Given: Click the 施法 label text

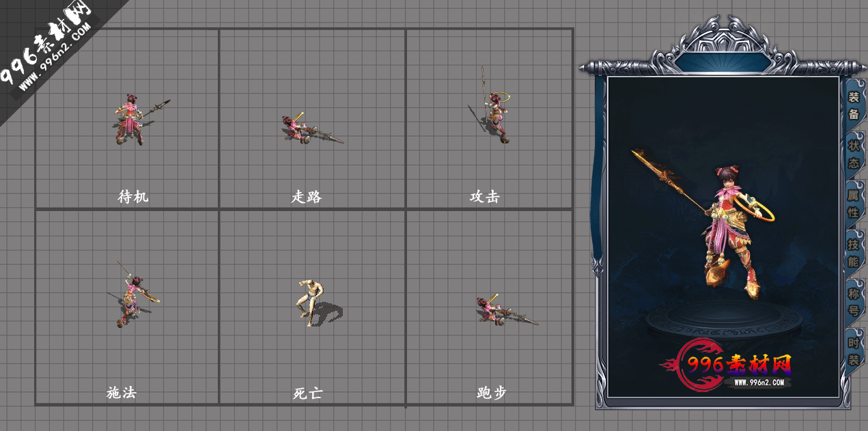Looking at the screenshot, I should (x=122, y=393).
